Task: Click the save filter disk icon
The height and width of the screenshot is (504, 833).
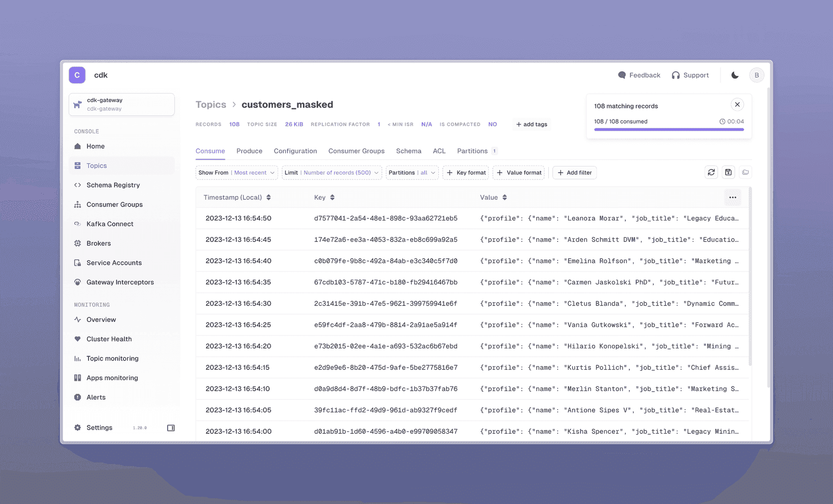Action: click(728, 172)
